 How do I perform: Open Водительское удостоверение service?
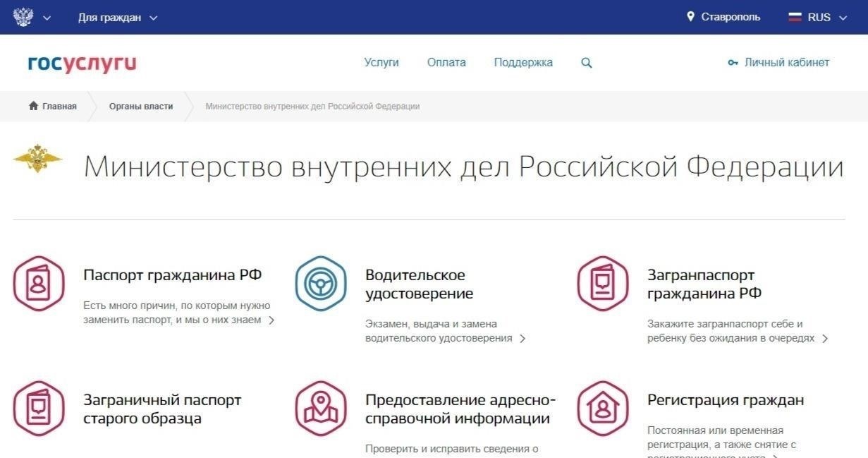[x=419, y=284]
